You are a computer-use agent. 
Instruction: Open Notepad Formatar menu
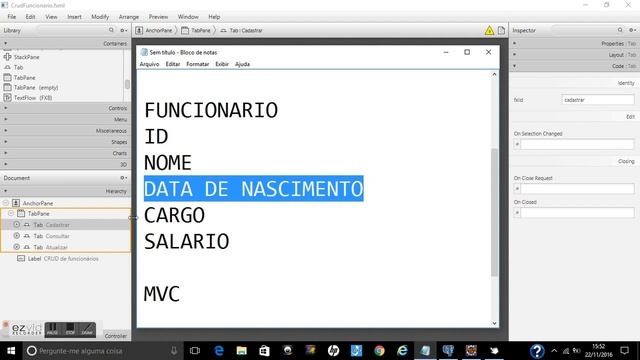pyautogui.click(x=198, y=64)
